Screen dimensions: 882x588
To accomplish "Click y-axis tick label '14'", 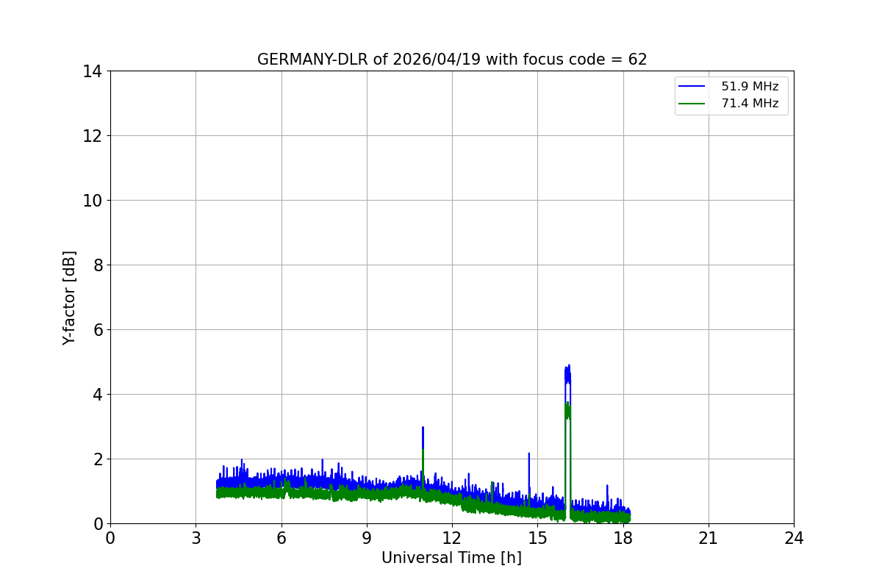I will coord(92,71).
